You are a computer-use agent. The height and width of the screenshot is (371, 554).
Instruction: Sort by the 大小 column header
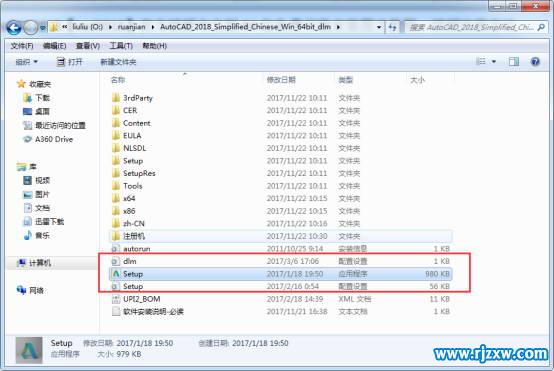pos(417,80)
